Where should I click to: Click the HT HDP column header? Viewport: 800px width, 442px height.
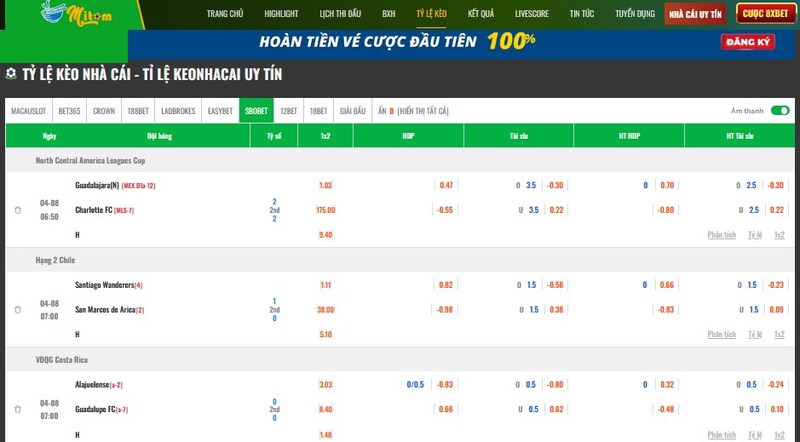click(629, 136)
